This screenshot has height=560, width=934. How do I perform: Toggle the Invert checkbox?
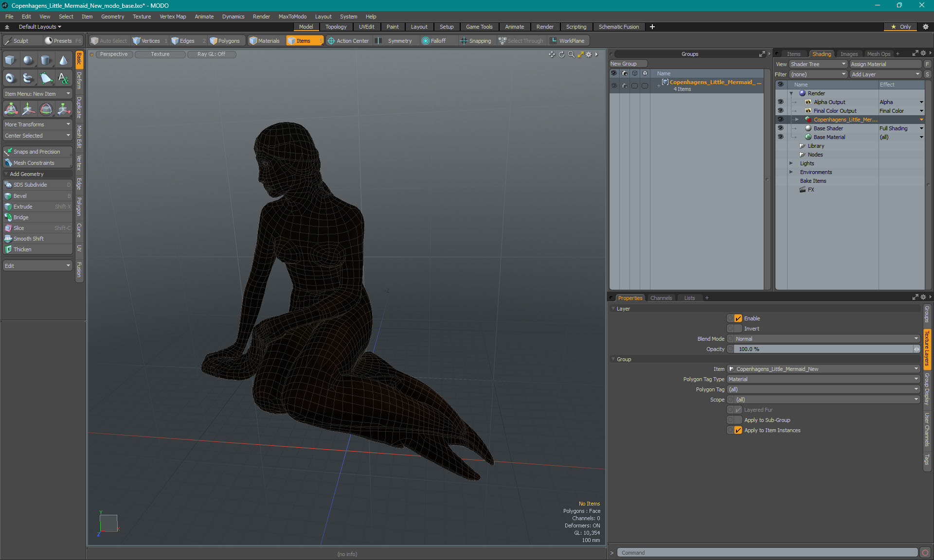738,329
